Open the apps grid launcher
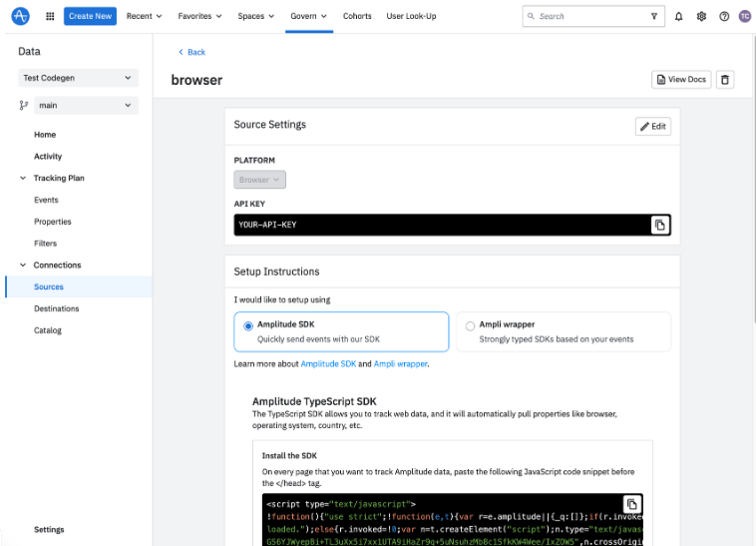 click(x=50, y=16)
